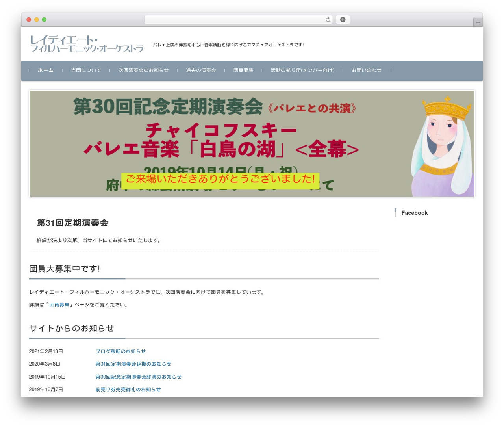Viewport: 504px width, 427px height.
Task: Open 前売り券完売御礼のお知らせ link
Action: (x=128, y=390)
